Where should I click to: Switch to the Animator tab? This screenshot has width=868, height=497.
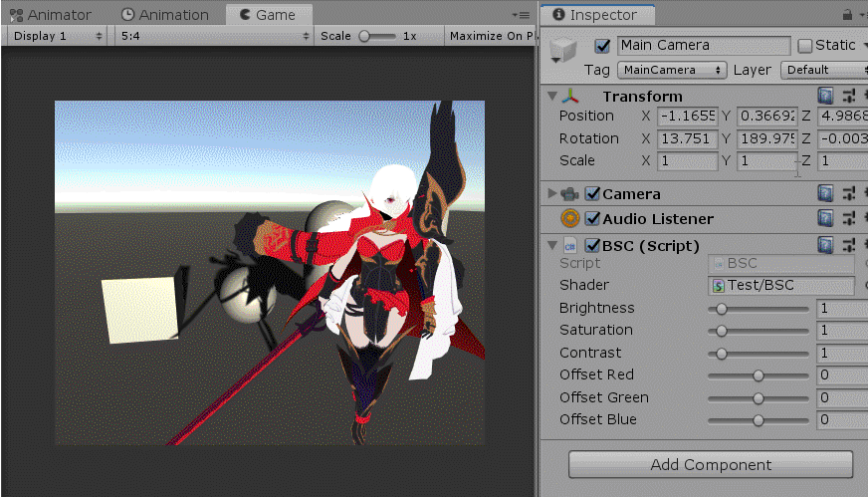click(x=51, y=14)
